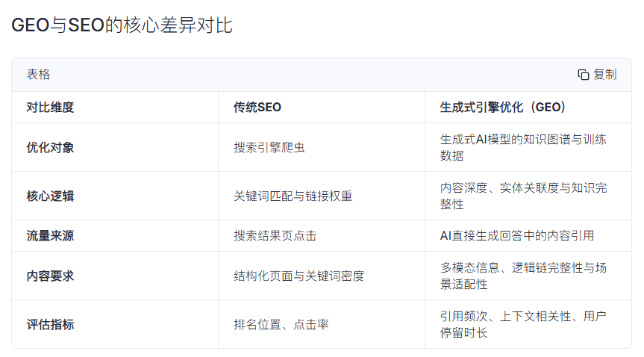This screenshot has height=357, width=644.
Task: Click the 核心逻辑 row label
Action: [50, 196]
